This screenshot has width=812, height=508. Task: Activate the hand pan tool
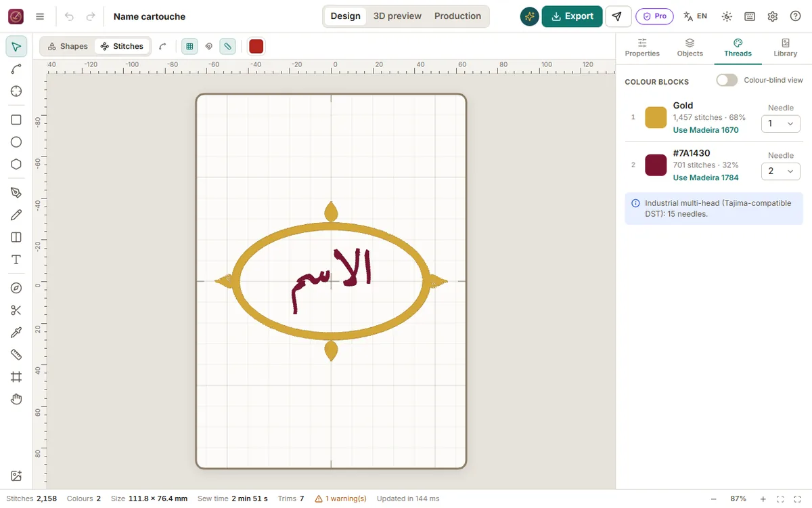point(16,400)
